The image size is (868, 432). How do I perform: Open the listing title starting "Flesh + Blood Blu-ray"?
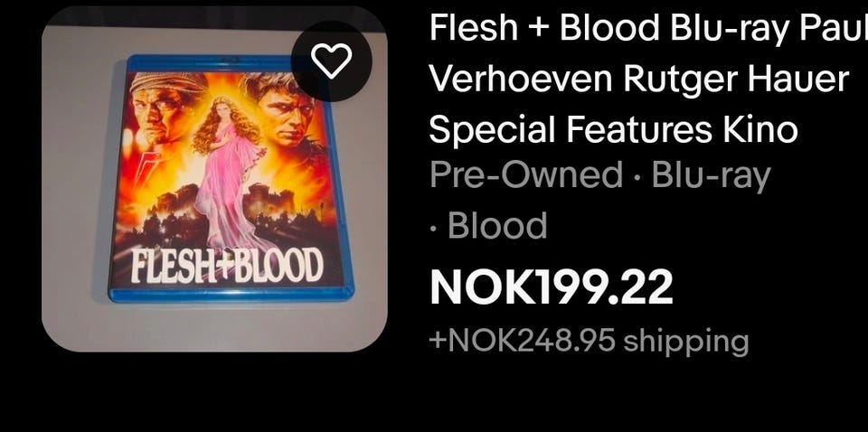pos(648,79)
